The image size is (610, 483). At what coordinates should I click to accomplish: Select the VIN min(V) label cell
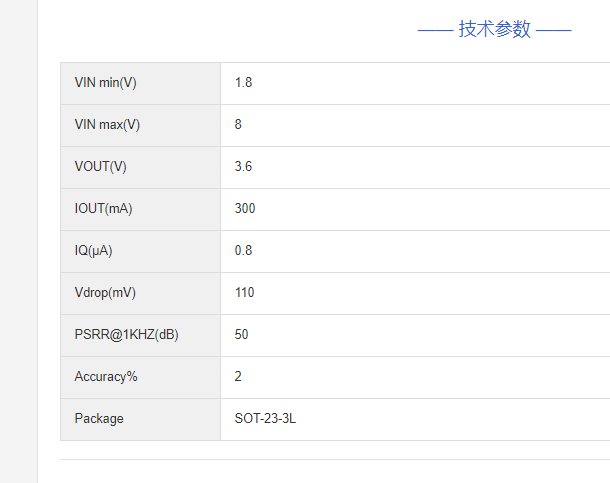pos(105,83)
